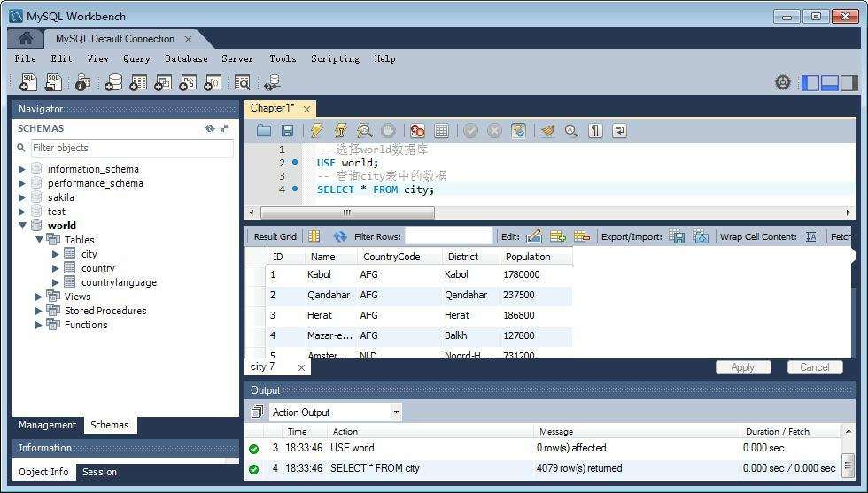The height and width of the screenshot is (493, 868).
Task: Toggle wrap cell content icon
Action: pyautogui.click(x=811, y=236)
